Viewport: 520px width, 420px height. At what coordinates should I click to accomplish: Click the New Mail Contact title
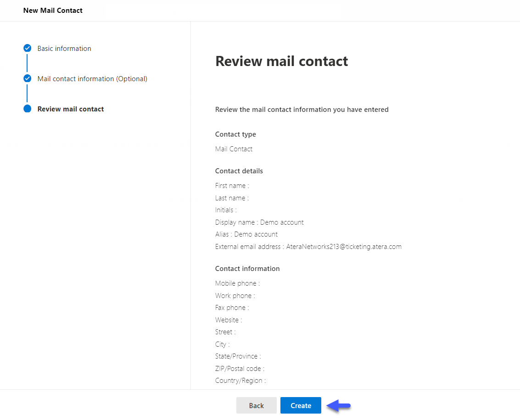point(53,10)
